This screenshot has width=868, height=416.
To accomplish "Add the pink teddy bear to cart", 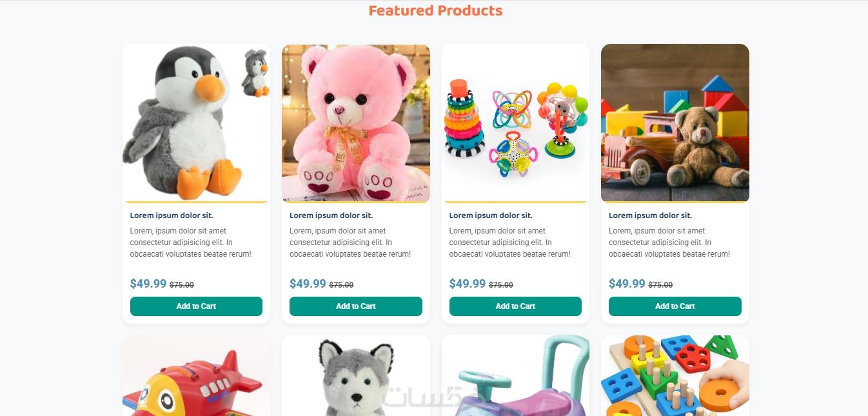I will coord(355,306).
